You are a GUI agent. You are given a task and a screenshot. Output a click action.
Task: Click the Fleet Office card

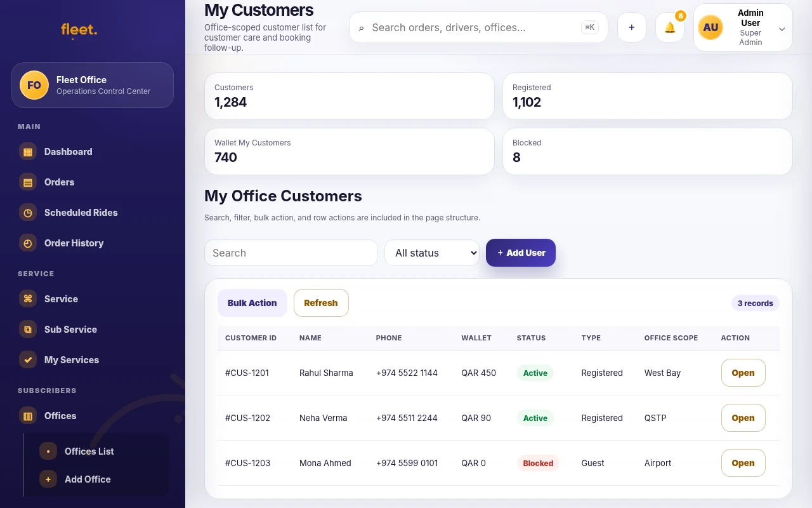(93, 85)
